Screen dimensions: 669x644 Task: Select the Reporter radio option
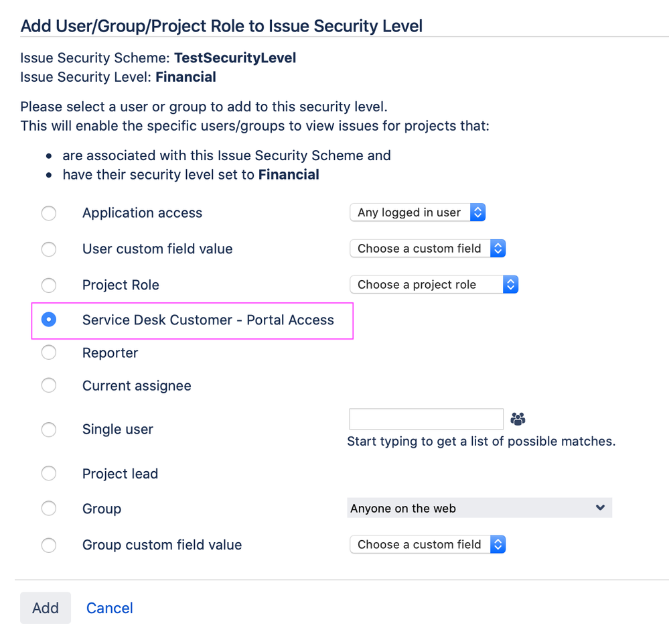(x=49, y=352)
